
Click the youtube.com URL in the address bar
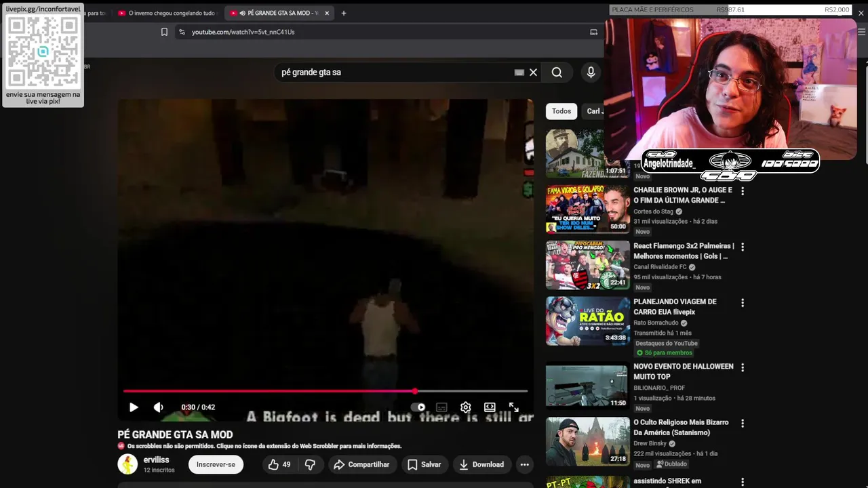point(243,32)
